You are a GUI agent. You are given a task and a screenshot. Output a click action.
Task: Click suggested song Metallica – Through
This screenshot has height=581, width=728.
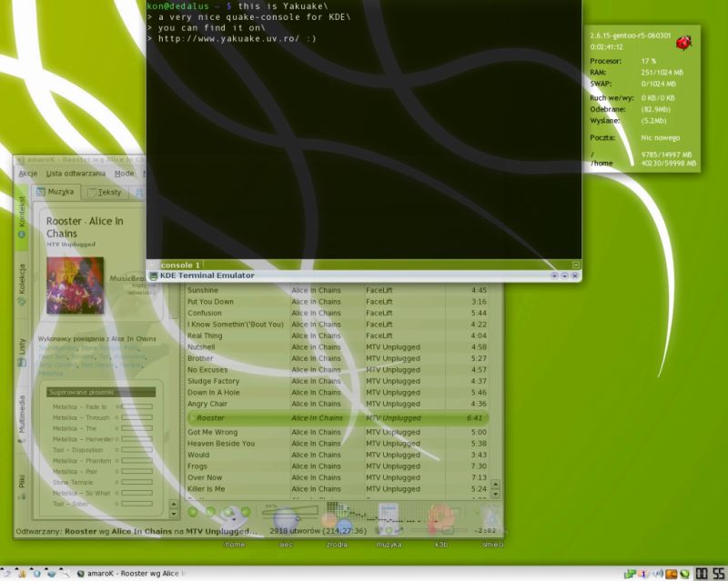coord(81,417)
